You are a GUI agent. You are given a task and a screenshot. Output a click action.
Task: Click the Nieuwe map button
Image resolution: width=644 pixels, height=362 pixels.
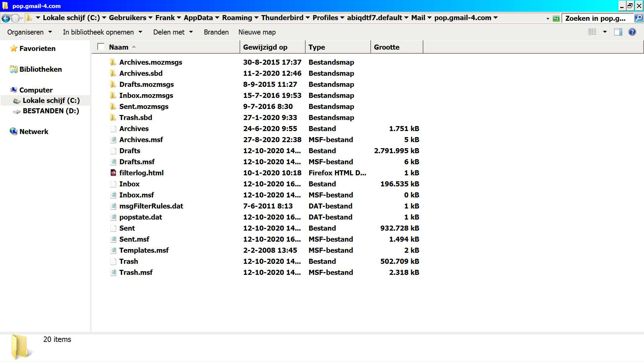click(x=257, y=32)
